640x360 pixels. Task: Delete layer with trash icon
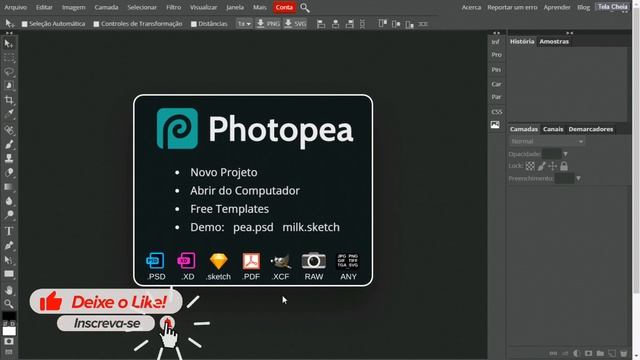[x=623, y=353]
